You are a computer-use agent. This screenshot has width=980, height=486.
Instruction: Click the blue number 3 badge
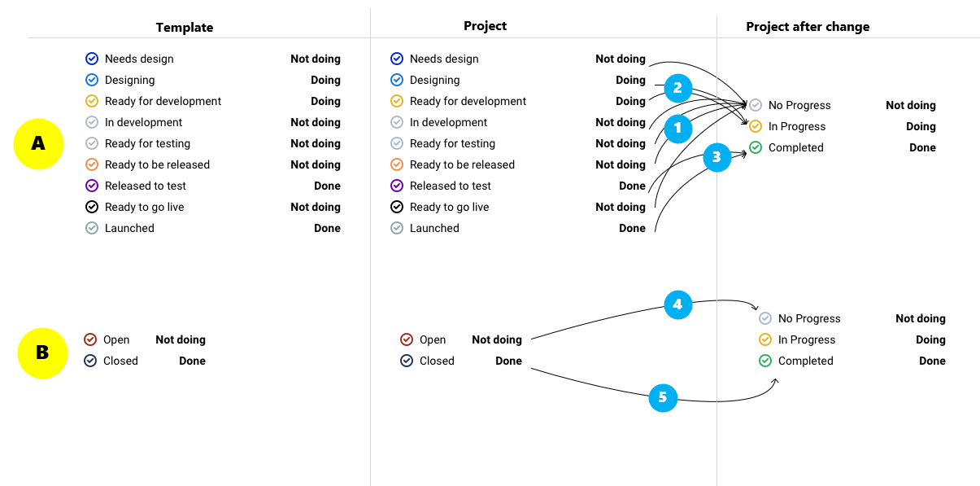(x=716, y=158)
